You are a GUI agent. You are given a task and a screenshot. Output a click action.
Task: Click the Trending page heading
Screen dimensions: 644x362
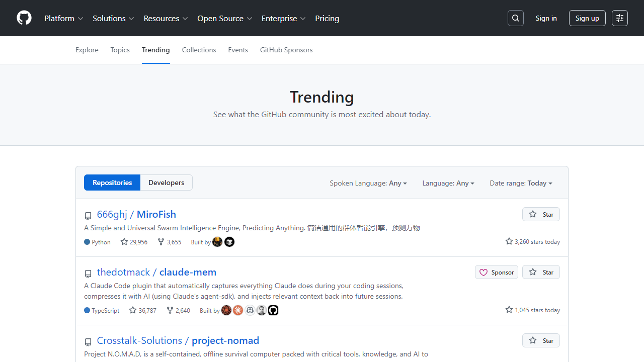point(322,97)
